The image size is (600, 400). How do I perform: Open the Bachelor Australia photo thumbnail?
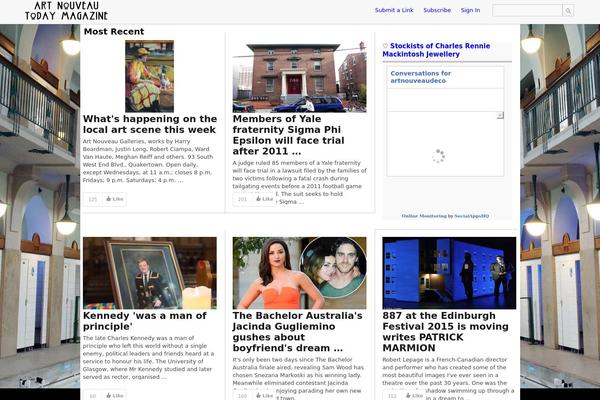pyautogui.click(x=299, y=273)
